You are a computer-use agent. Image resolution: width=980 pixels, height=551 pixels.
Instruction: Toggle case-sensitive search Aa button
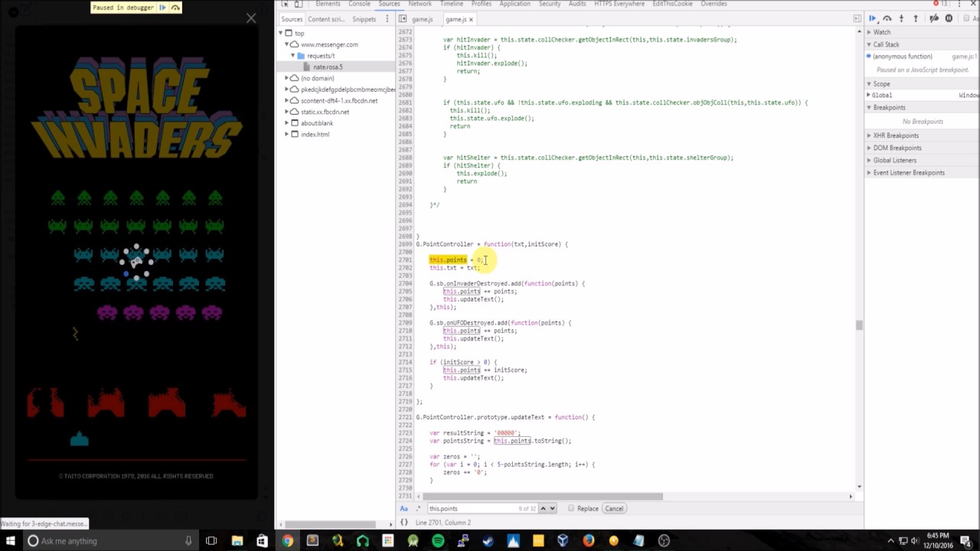(403, 508)
